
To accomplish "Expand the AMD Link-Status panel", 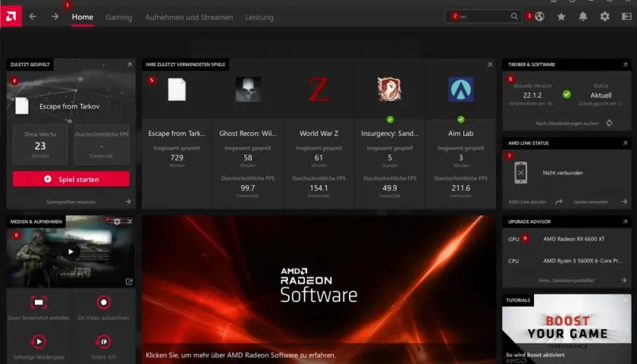I will pos(625,143).
